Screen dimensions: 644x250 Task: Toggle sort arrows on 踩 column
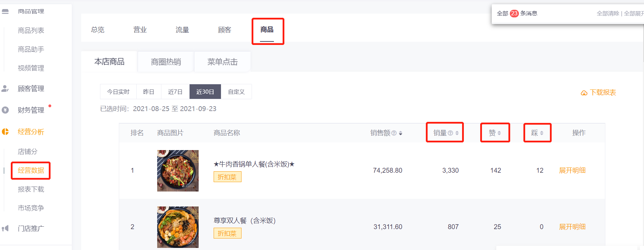click(542, 133)
